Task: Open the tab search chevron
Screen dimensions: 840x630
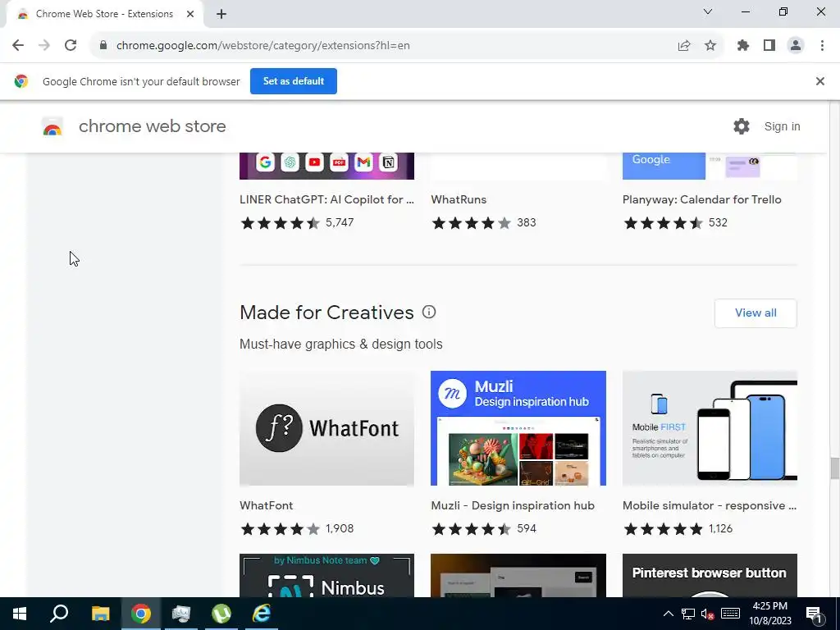Action: coord(708,11)
